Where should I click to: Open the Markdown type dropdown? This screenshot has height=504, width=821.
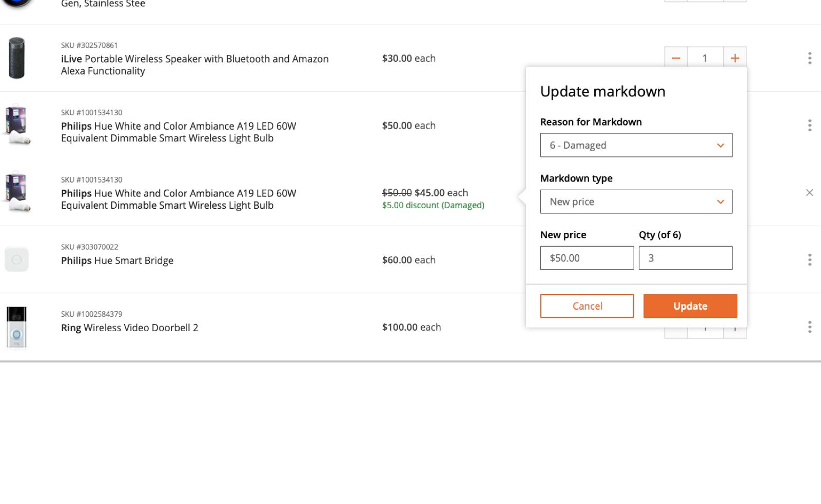(x=636, y=201)
